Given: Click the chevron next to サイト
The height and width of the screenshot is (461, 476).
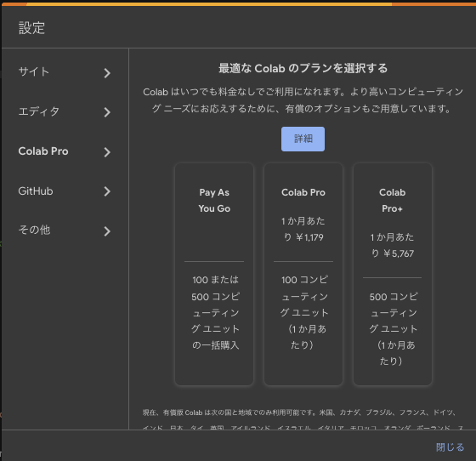Looking at the screenshot, I should tap(107, 73).
